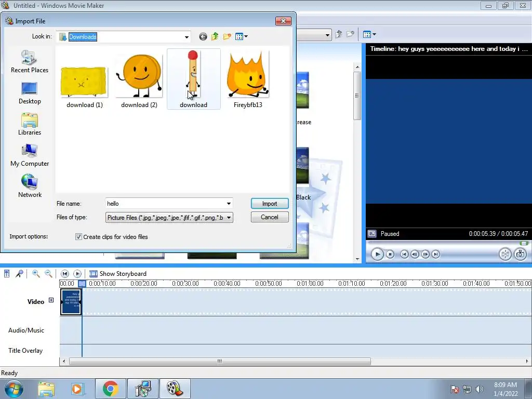
Task: Click the collection pane vertical scrollbar thumb
Action: click(x=357, y=96)
